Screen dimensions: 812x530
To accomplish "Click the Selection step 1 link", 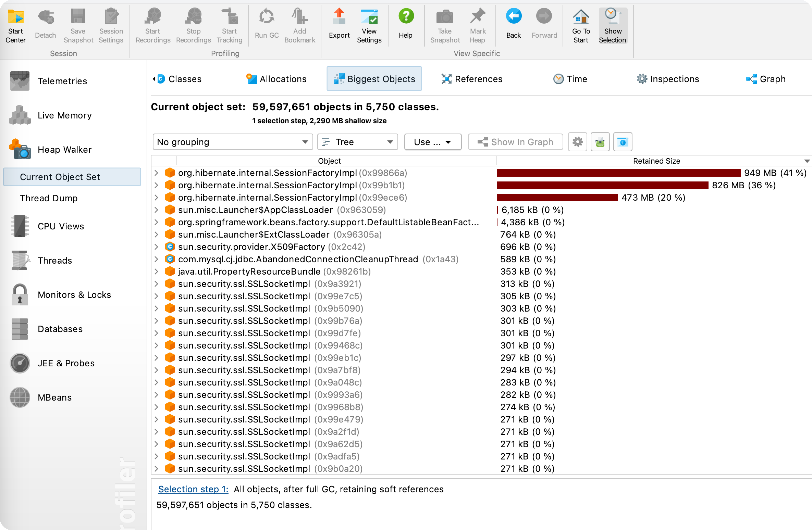I will (x=193, y=489).
